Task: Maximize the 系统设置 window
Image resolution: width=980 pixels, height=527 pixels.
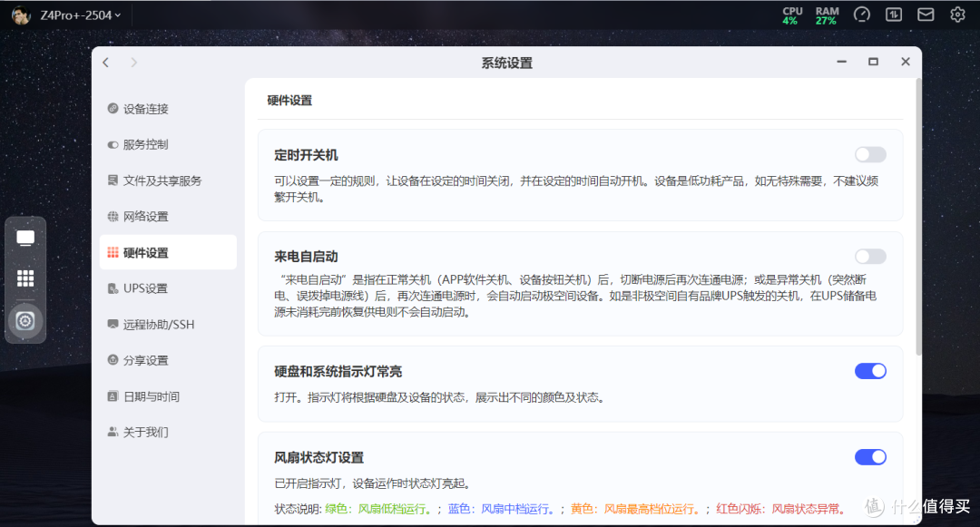Action: click(873, 62)
